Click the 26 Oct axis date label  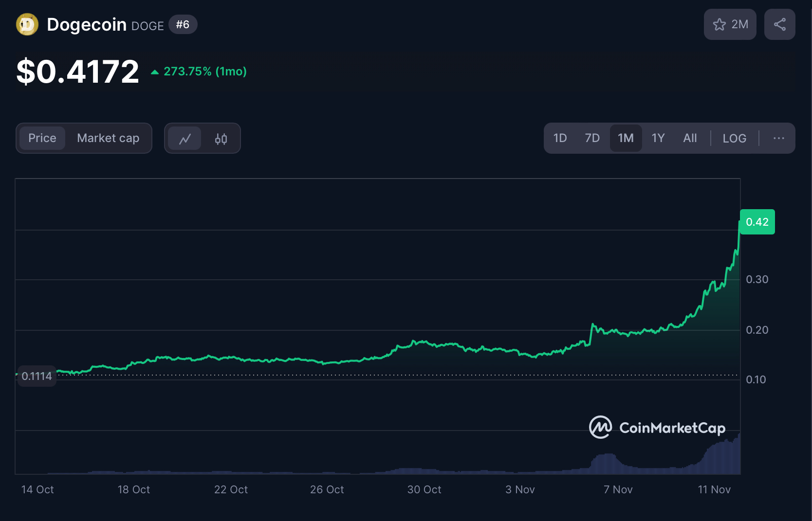pyautogui.click(x=327, y=489)
